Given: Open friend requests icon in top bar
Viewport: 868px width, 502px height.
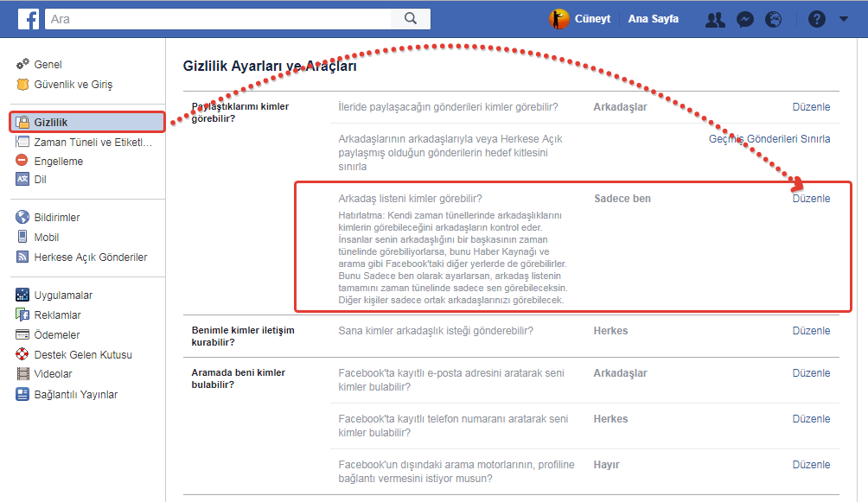Looking at the screenshot, I should (715, 19).
